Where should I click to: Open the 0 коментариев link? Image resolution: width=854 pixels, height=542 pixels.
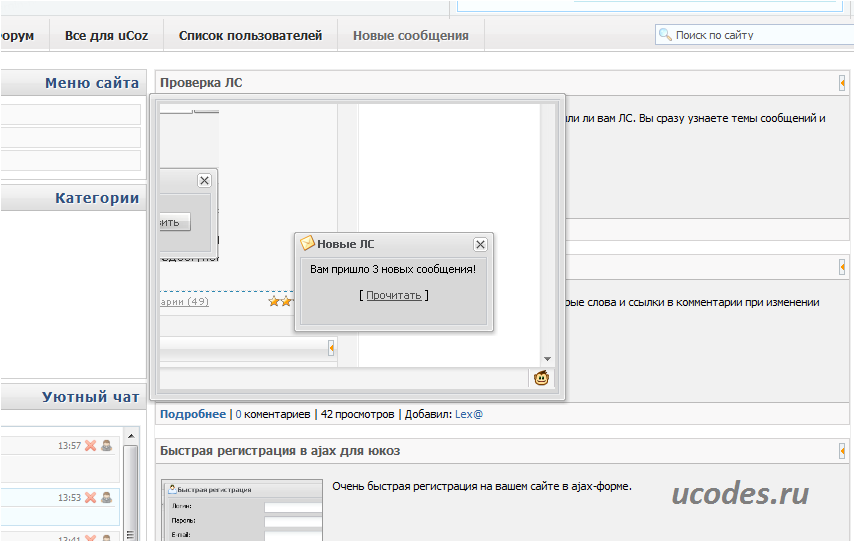(x=273, y=414)
